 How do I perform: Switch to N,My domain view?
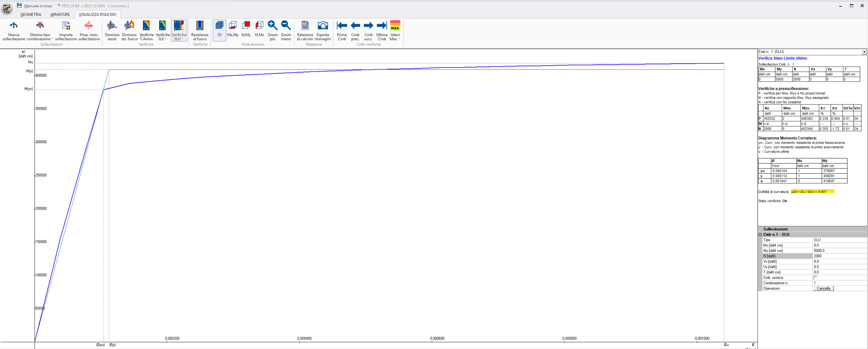(246, 26)
